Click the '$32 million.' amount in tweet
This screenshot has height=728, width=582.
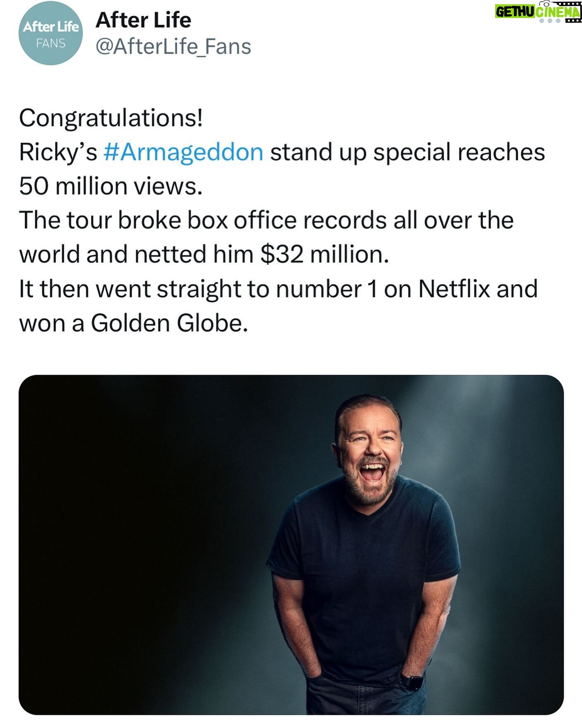(325, 254)
